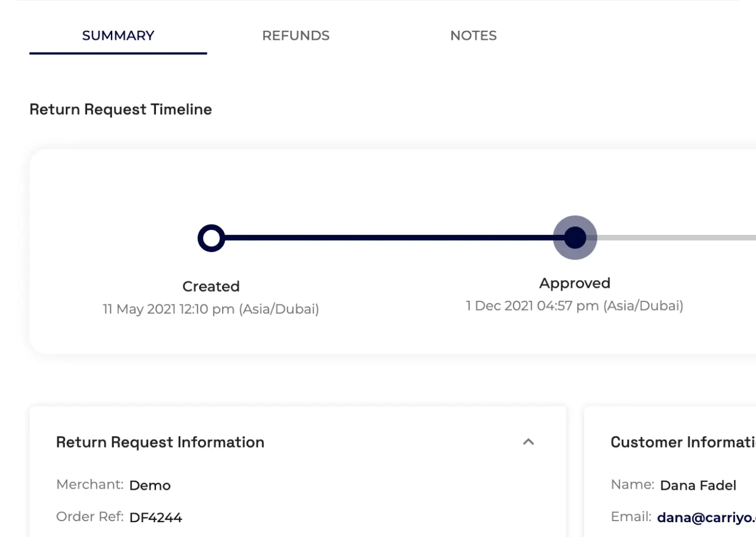756x537 pixels.
Task: Click the Return Request Information header
Action: 160,443
